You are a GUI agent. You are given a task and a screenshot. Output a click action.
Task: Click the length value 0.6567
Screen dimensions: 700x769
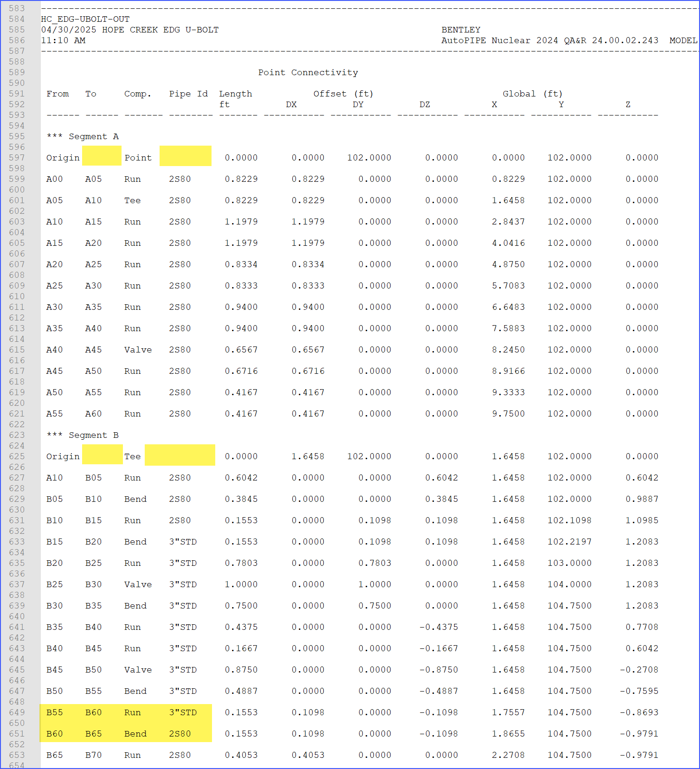(x=241, y=350)
